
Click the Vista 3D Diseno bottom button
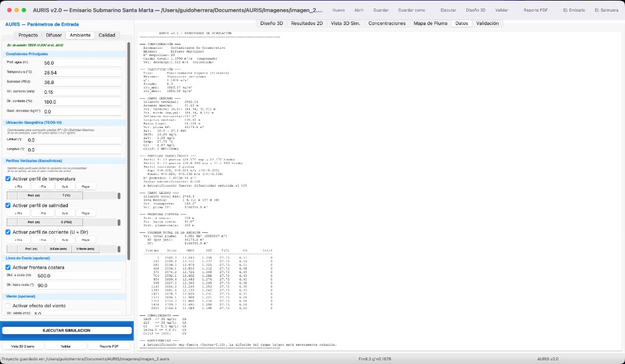point(23,346)
